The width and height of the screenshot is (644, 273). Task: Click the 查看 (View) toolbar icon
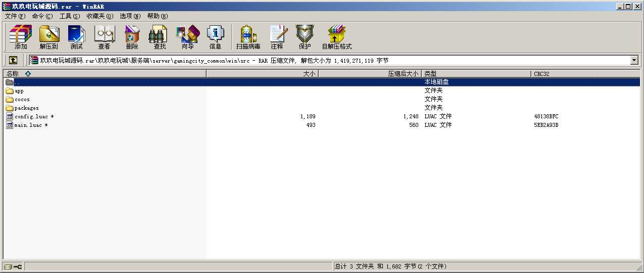pos(104,34)
